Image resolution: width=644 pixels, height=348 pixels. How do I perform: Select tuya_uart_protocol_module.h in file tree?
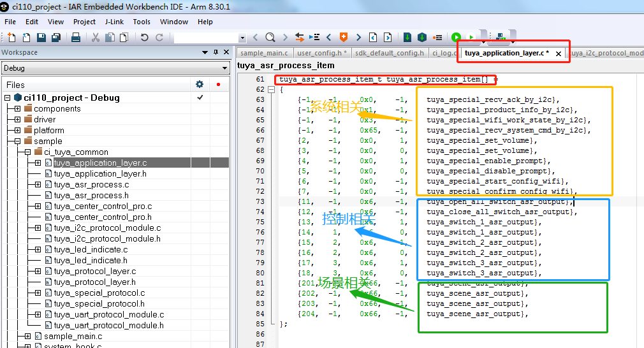(109, 326)
